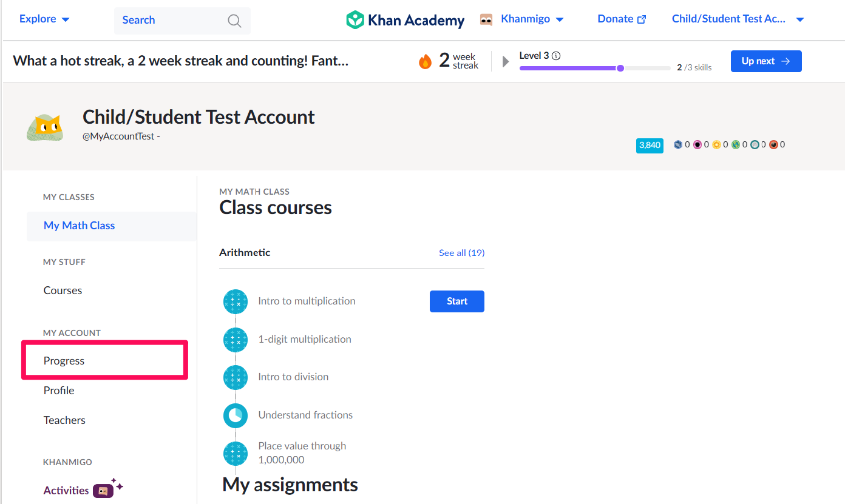This screenshot has width=845, height=504.
Task: Select My Math Class in sidebar
Action: point(80,226)
